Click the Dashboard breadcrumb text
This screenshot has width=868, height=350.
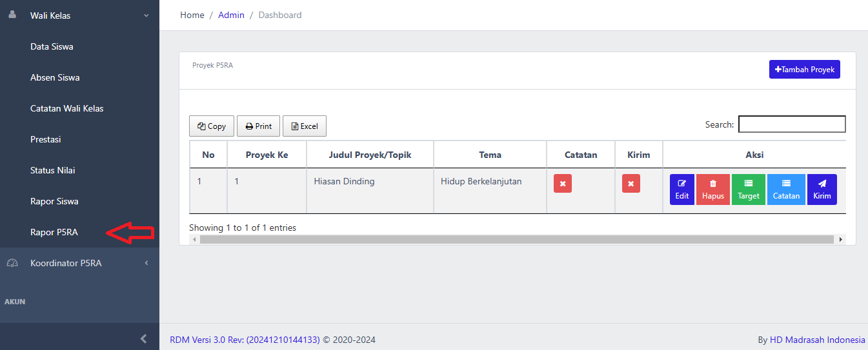click(280, 15)
